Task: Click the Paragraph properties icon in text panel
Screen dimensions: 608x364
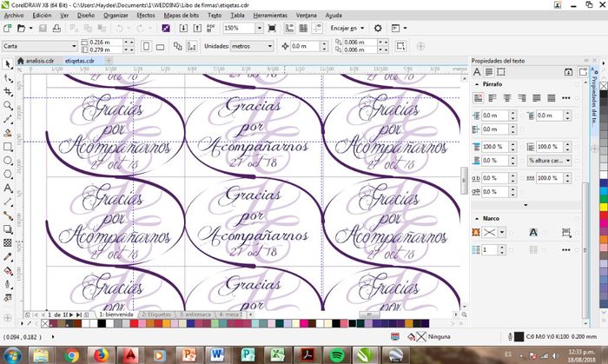Action: tap(488, 70)
